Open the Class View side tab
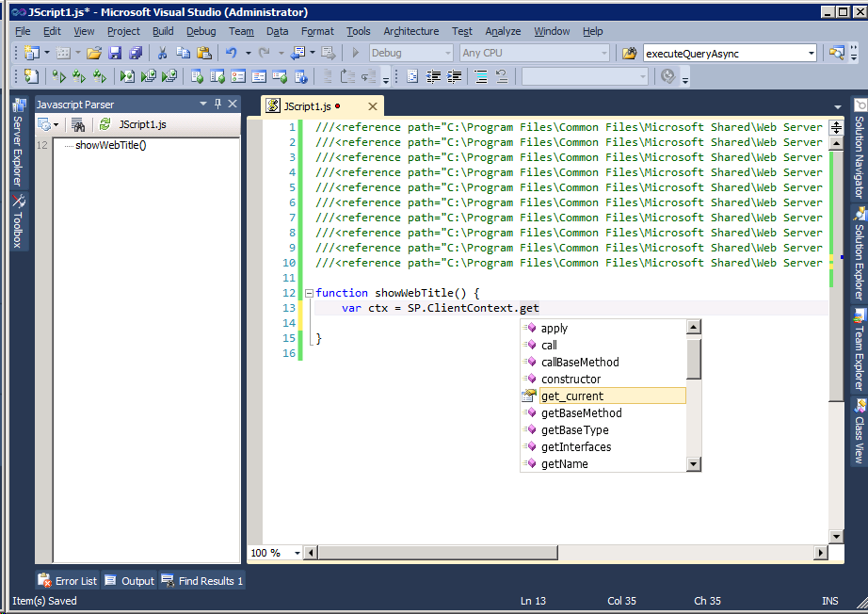This screenshot has width=868, height=614. pyautogui.click(x=860, y=430)
